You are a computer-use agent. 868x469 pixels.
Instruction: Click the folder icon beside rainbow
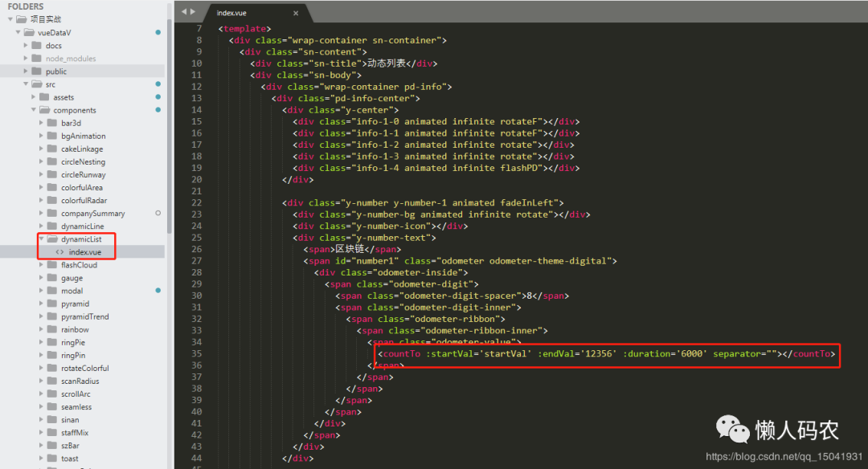tap(52, 329)
